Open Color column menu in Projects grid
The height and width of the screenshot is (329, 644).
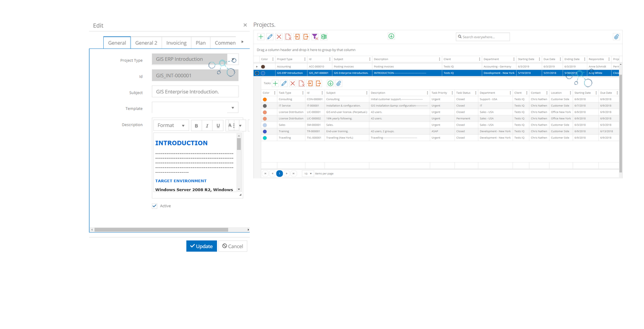pos(273,59)
